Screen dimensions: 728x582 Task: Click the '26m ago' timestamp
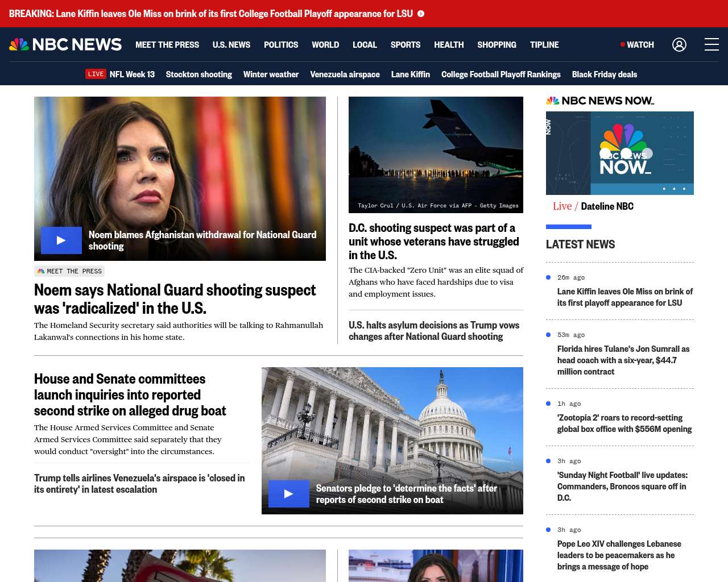pyautogui.click(x=571, y=277)
